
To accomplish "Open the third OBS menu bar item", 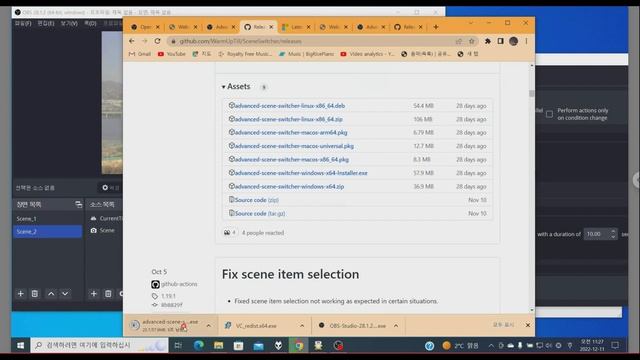I will click(69, 24).
